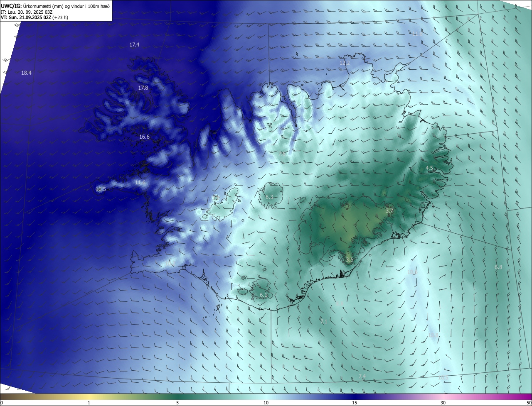Click the 6.1 value label
This screenshot has height=406, width=532.
pyautogui.click(x=264, y=295)
